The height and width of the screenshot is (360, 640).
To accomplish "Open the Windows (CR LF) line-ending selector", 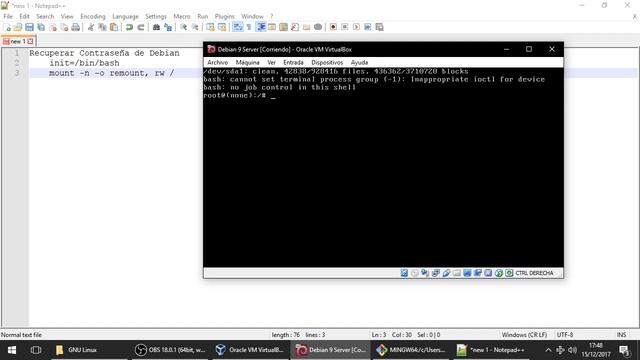I will pos(524,335).
